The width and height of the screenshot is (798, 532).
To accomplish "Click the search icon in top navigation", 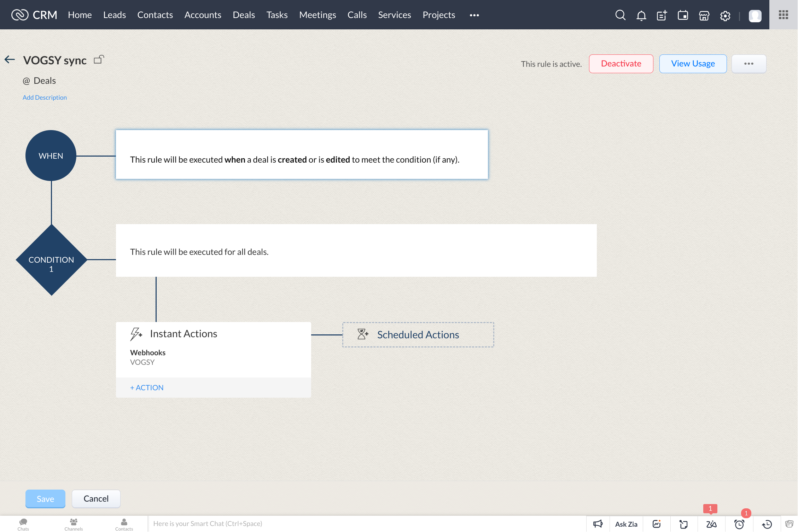I will tap(620, 14).
